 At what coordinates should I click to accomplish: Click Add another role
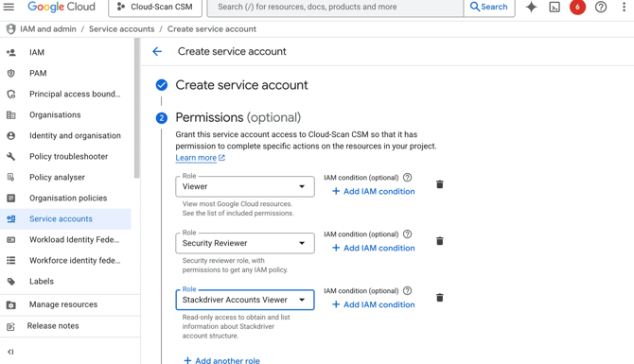(x=221, y=360)
